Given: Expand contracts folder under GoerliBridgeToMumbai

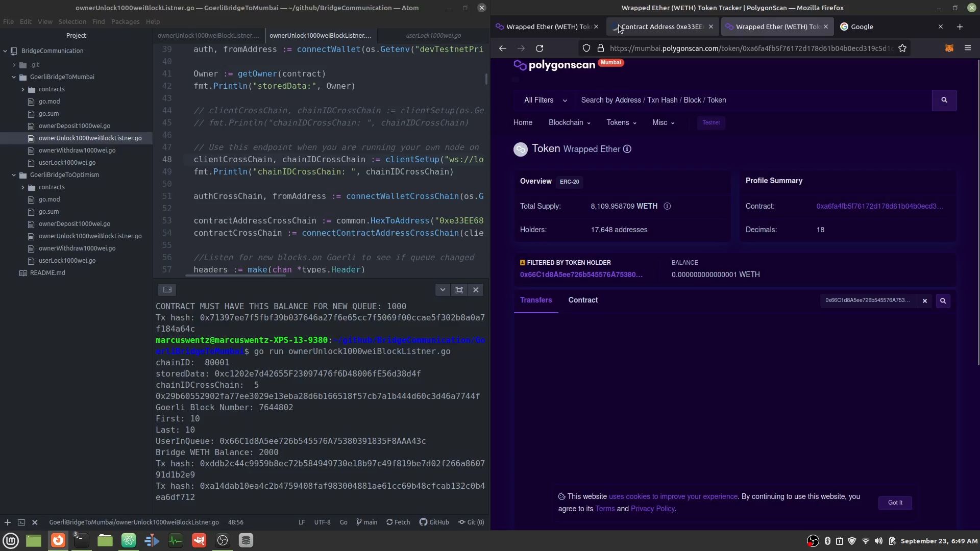Looking at the screenshot, I should [x=23, y=89].
